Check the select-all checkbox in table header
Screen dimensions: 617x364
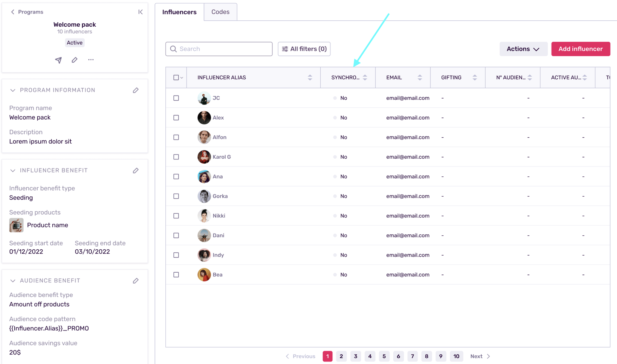[x=175, y=77]
